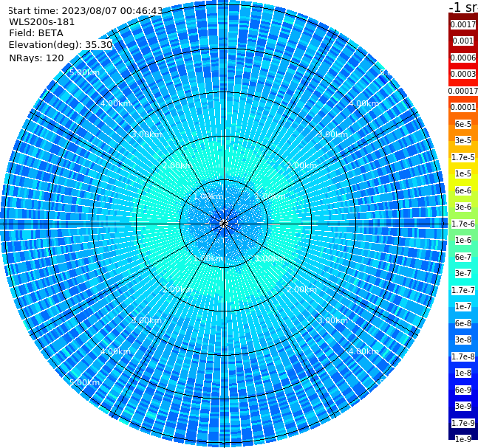Click the 2.00km range label in northeast quadrant
478x448 pixels.
[302, 165]
